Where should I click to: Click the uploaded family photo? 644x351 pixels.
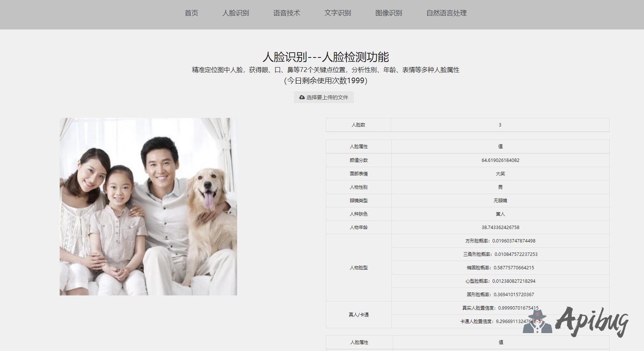148,207
